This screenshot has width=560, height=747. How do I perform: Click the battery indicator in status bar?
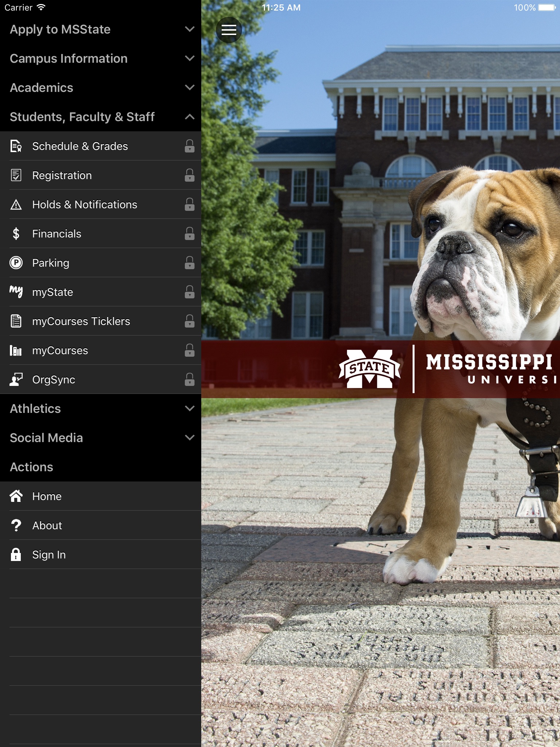(x=547, y=7)
